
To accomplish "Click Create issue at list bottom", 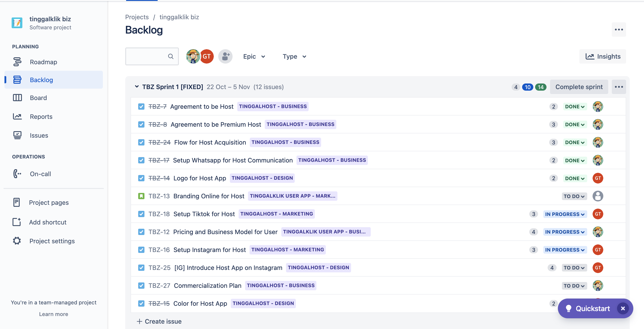I will click(159, 321).
